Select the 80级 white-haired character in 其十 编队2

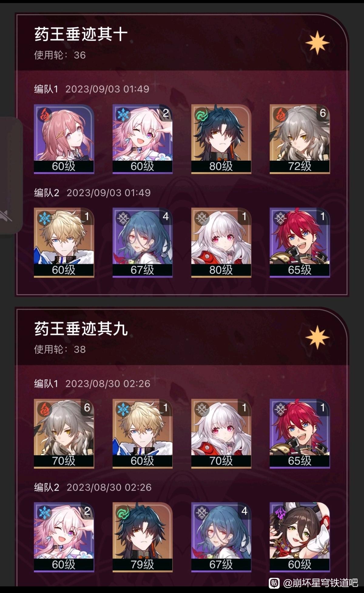click(x=221, y=243)
